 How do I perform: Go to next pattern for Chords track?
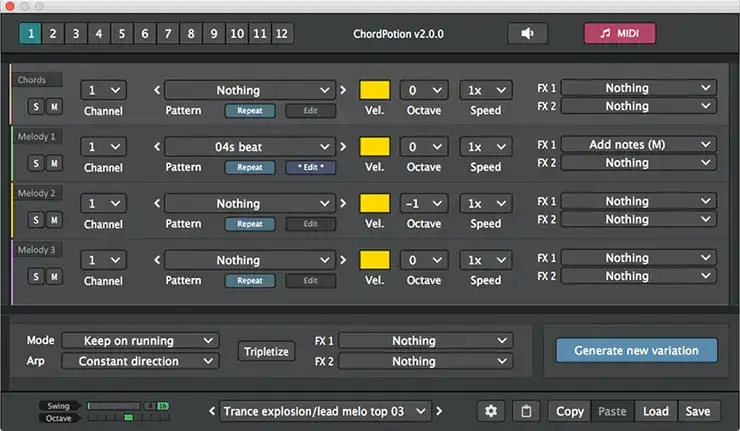pyautogui.click(x=343, y=90)
